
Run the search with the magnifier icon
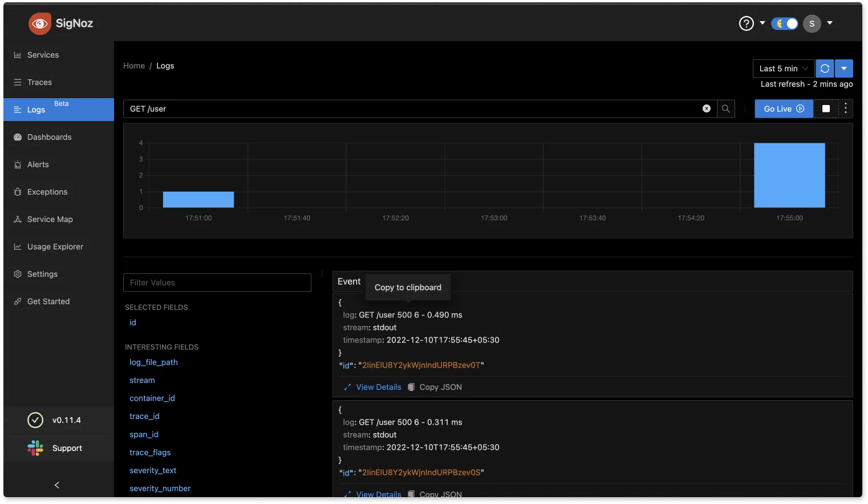click(x=726, y=108)
